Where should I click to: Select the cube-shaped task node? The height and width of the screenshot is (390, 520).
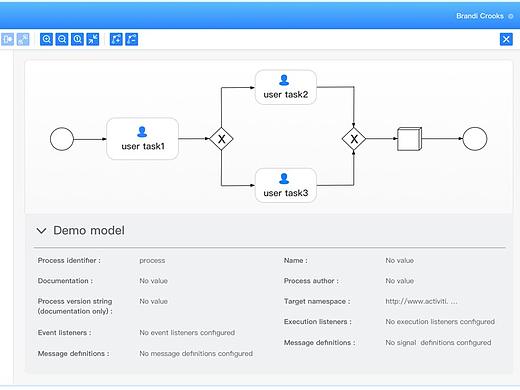click(x=410, y=139)
